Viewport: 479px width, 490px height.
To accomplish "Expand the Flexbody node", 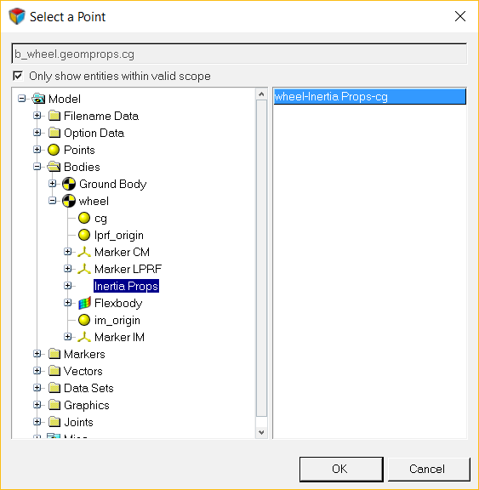I will [68, 303].
